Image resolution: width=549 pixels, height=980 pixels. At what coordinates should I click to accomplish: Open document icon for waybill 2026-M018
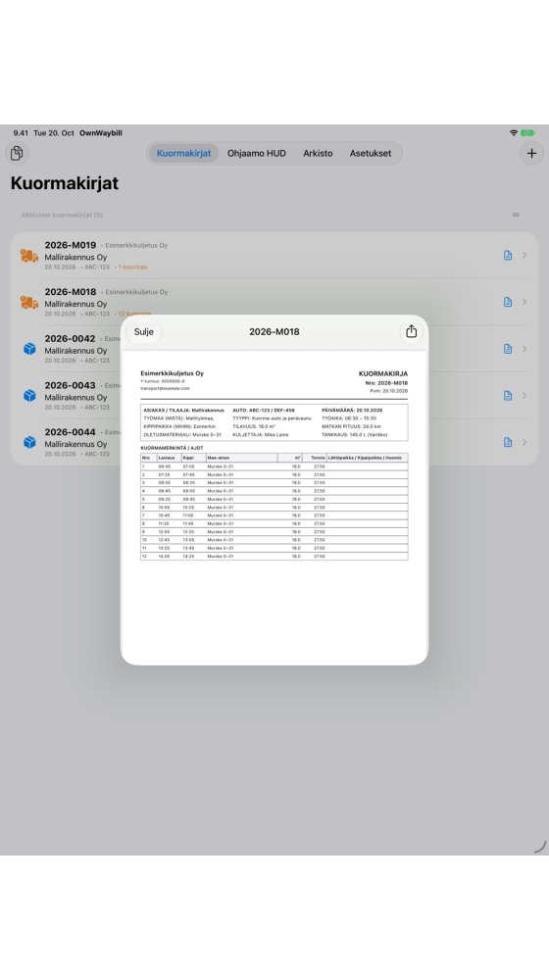[x=508, y=302]
